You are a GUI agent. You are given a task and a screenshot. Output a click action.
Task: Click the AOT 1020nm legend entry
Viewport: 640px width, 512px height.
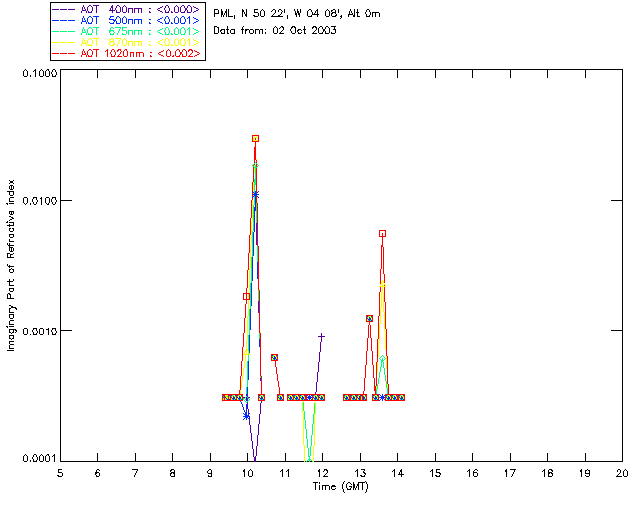(x=126, y=53)
